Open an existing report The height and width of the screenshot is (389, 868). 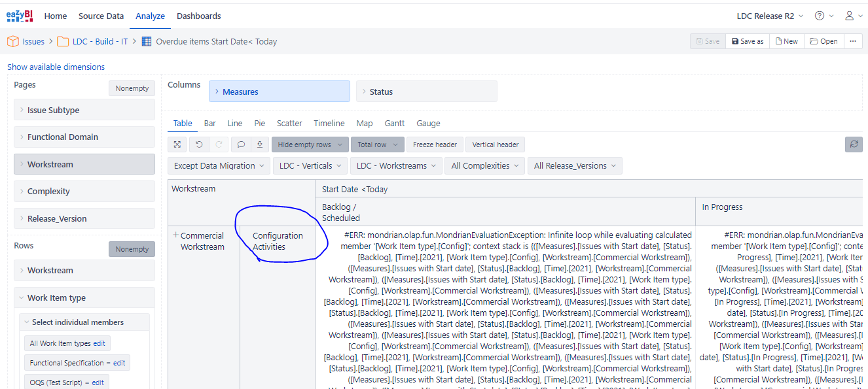coord(823,41)
